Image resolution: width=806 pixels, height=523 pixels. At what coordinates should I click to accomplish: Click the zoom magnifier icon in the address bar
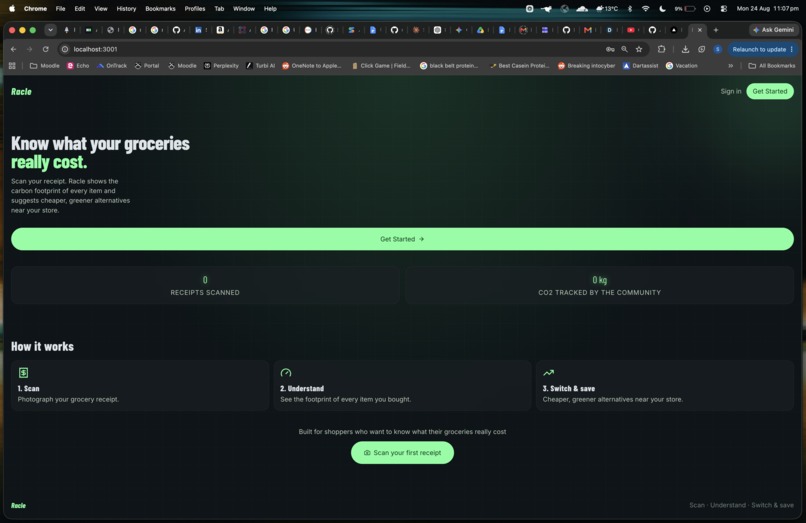tap(624, 49)
